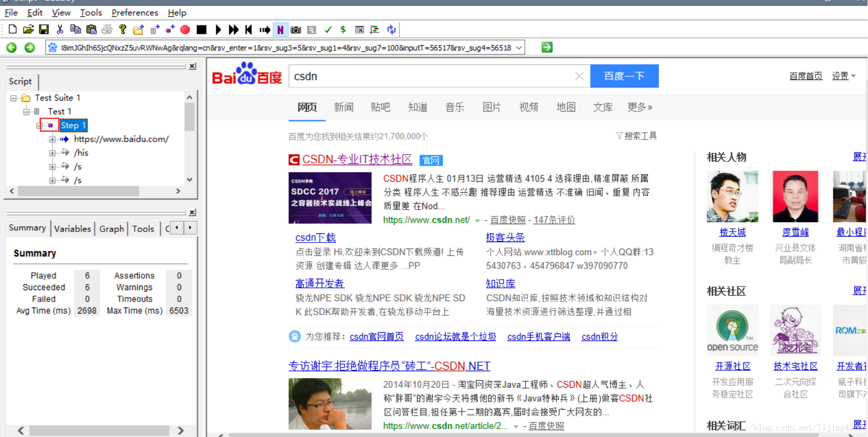The width and height of the screenshot is (868, 437).
Task: Open the CSDN-专业IT技术社区 result link
Action: pos(357,159)
